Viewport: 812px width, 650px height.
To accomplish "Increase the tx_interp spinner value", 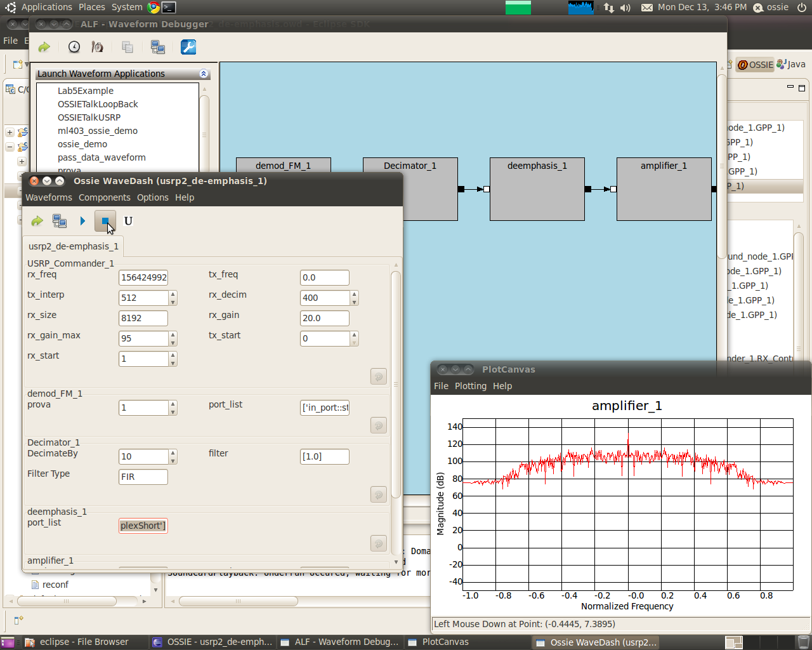I will coord(173,295).
